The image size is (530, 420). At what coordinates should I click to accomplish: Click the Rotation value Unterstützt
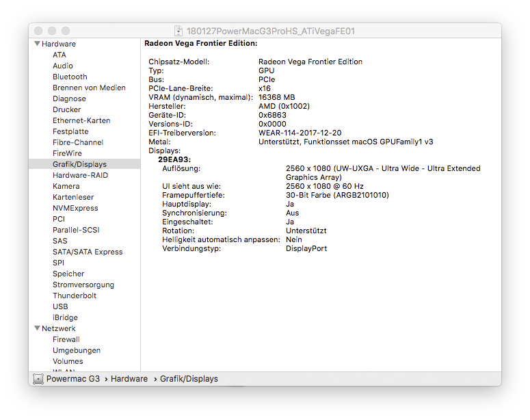[306, 231]
